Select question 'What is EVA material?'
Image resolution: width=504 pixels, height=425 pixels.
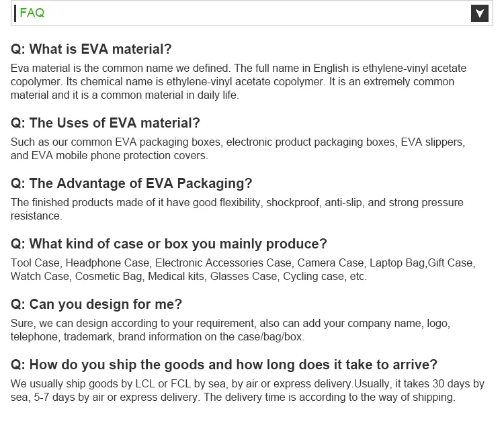tap(91, 49)
